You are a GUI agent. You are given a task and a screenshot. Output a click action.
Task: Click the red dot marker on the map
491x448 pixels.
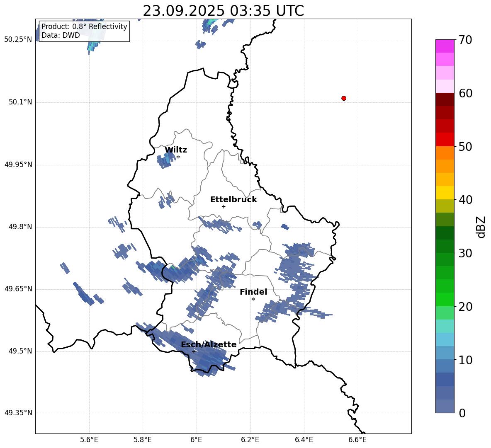coord(344,98)
